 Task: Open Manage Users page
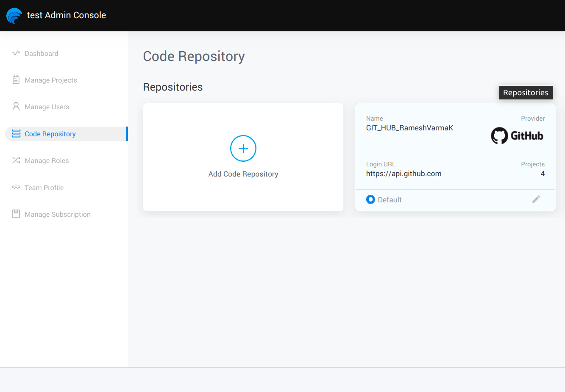point(47,107)
